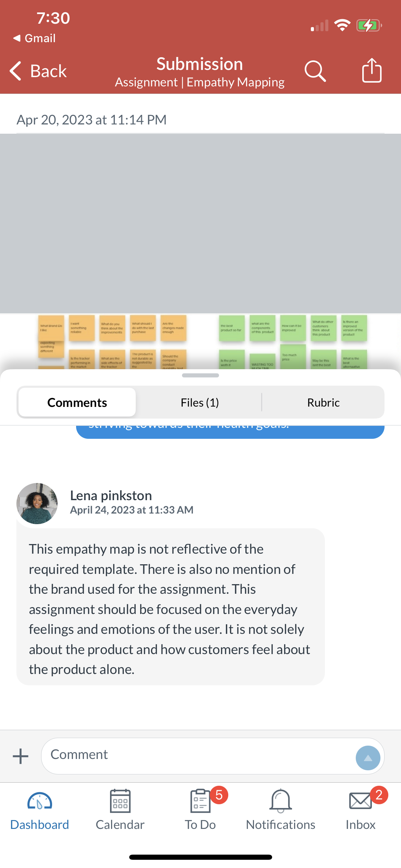Switch to the Files (1) tab
Image resolution: width=401 pixels, height=868 pixels.
(x=200, y=402)
